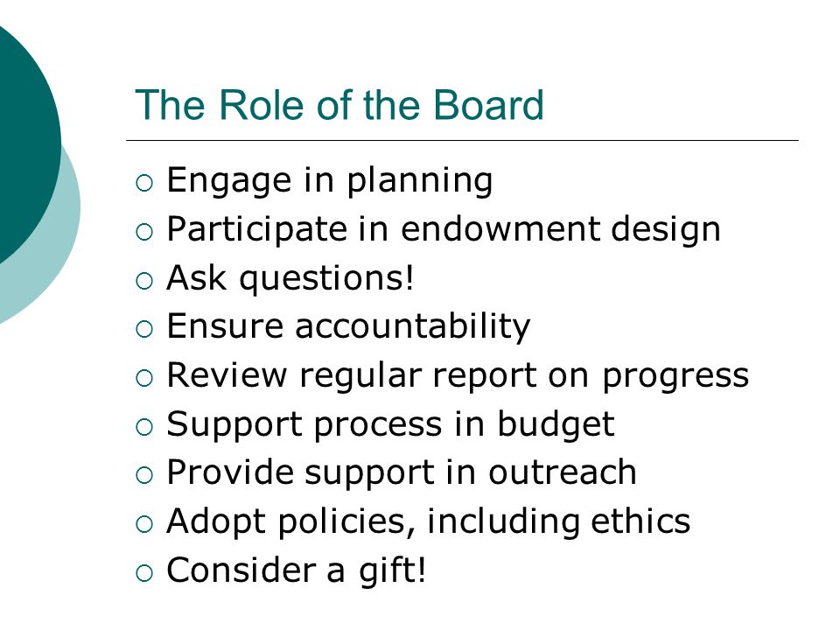Click the bullet circle beside Provide support in outreach
This screenshot has height=630, width=840.
pos(144,476)
